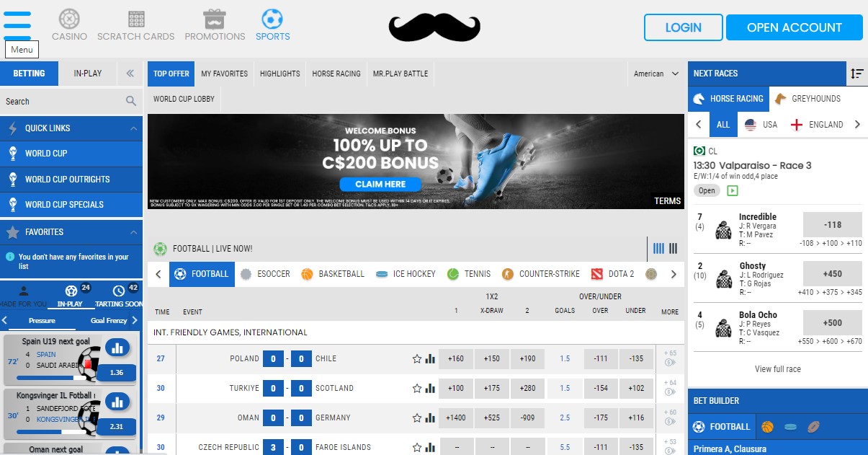
Task: Click the race sorting icon in Next Races
Action: (x=856, y=74)
